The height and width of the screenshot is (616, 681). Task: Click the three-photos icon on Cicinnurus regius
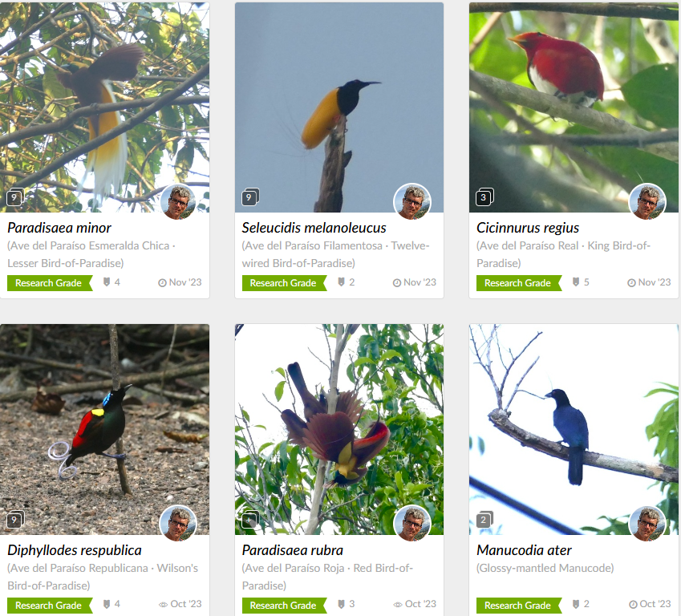pyautogui.click(x=484, y=197)
